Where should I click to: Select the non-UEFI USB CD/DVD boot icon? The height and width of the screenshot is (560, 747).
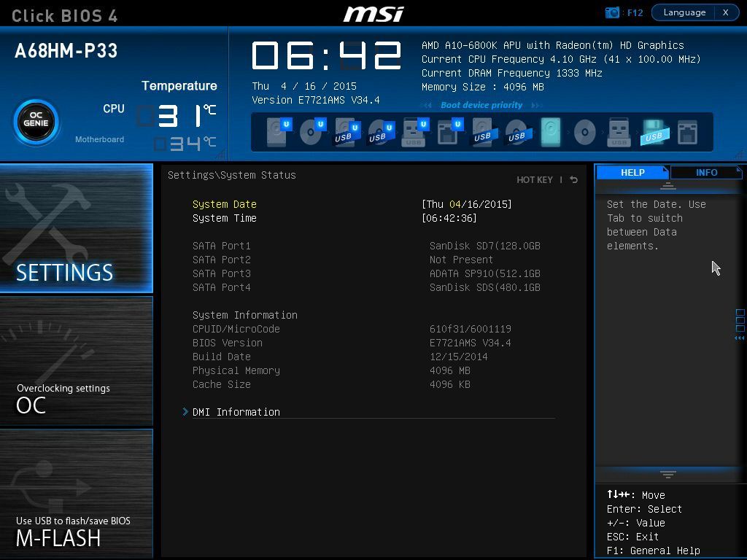[517, 132]
